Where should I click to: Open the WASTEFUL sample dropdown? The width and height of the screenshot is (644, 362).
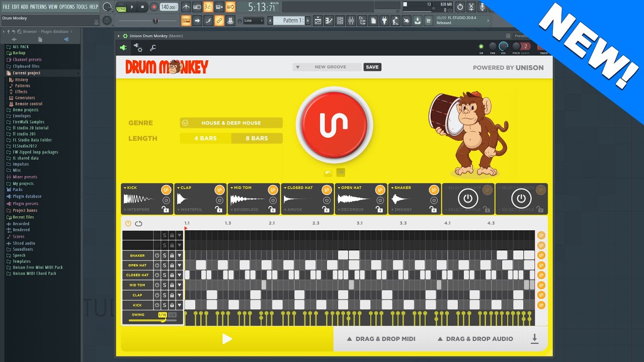(x=190, y=210)
